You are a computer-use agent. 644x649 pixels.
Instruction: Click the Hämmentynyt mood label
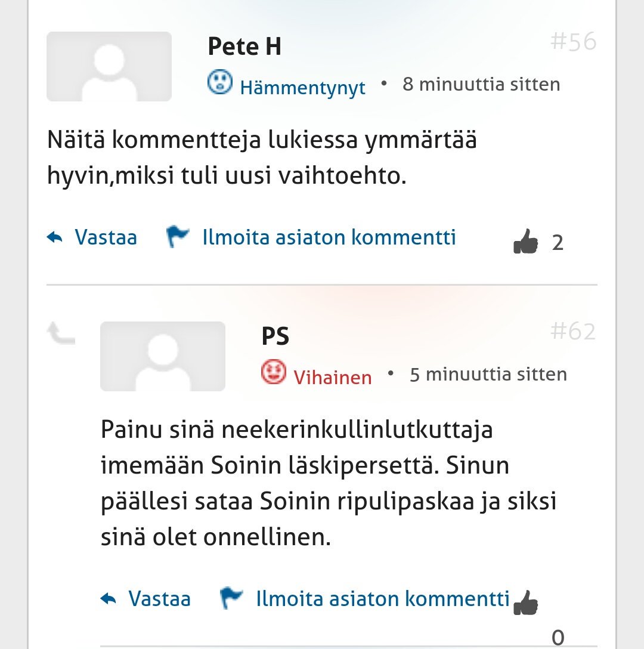click(302, 88)
